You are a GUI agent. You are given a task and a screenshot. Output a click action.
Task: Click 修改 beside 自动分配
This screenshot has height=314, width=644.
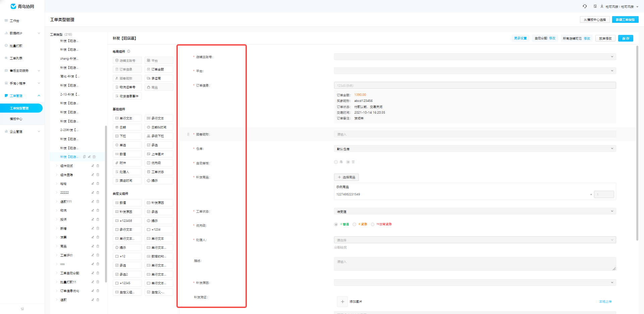tap(552, 39)
